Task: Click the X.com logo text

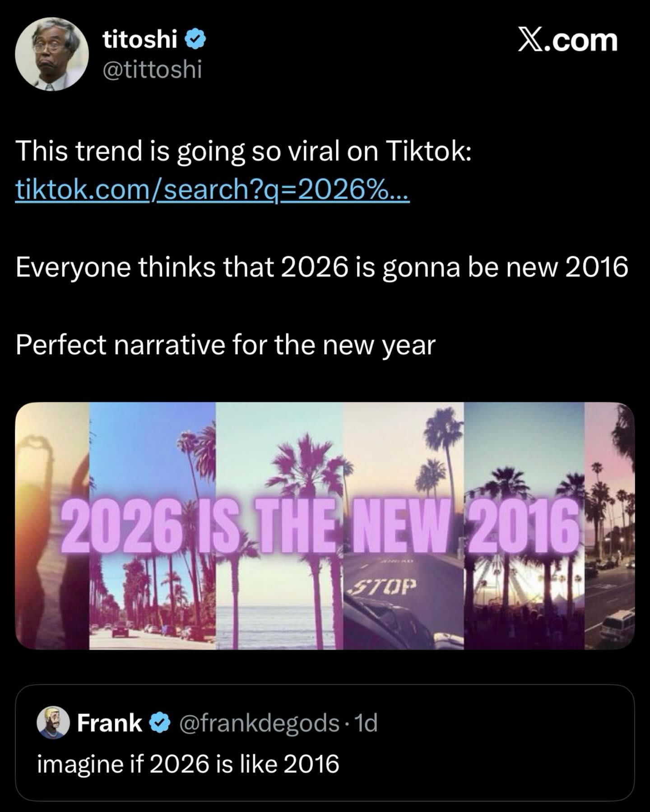Action: click(567, 41)
